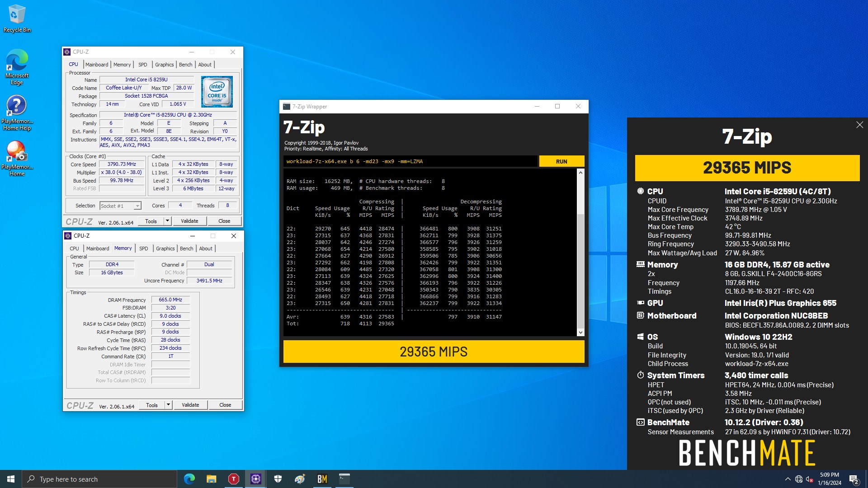Expand Tools dropdown arrow in lower CPU-Z
This screenshot has height=488, width=868.
pos(168,405)
